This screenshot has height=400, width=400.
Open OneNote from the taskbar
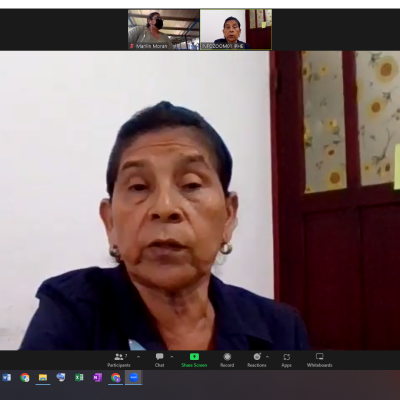click(x=97, y=377)
